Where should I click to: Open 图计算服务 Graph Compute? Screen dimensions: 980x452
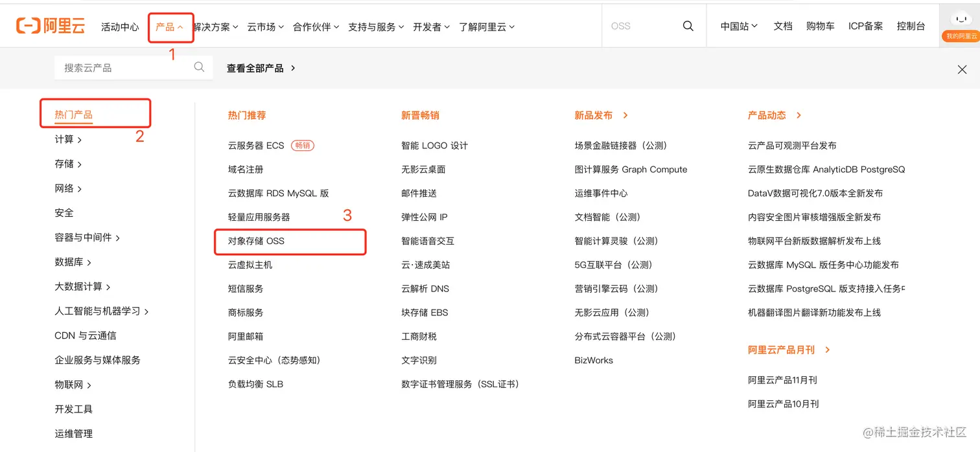pos(631,170)
